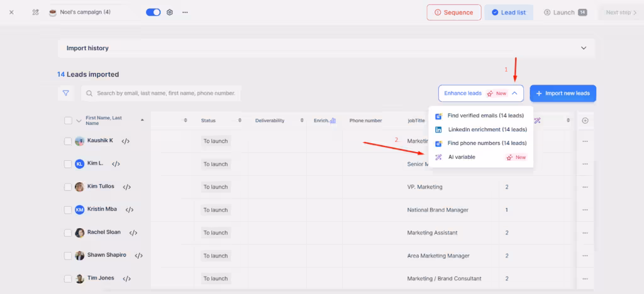The image size is (644, 294).
Task: Open the three-dot menu beside campaign name
Action: tap(185, 12)
